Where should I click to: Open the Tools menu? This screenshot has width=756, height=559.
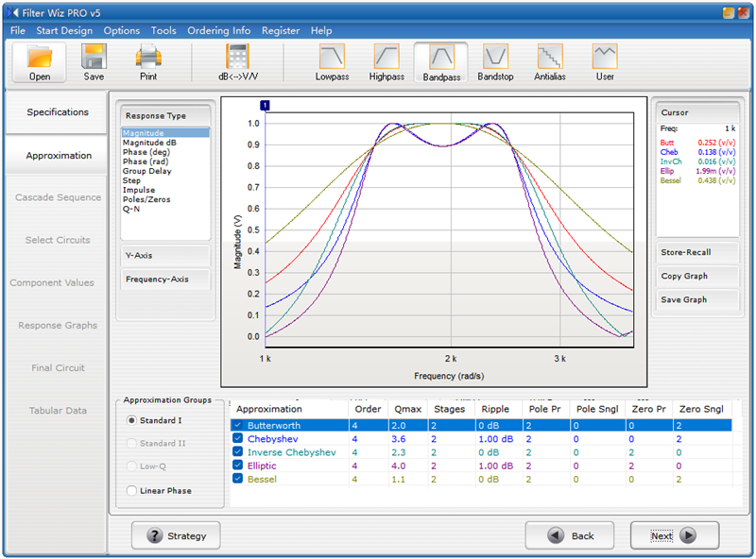point(163,30)
